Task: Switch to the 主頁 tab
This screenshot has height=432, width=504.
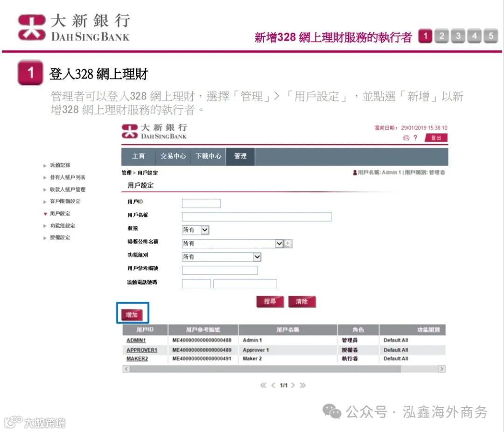Action: (x=138, y=156)
